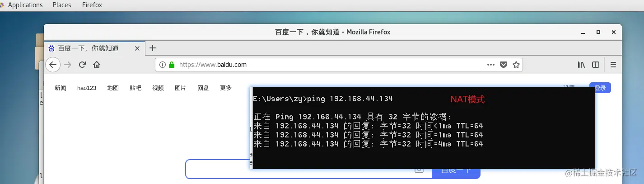Open a new tab with plus button

153,48
